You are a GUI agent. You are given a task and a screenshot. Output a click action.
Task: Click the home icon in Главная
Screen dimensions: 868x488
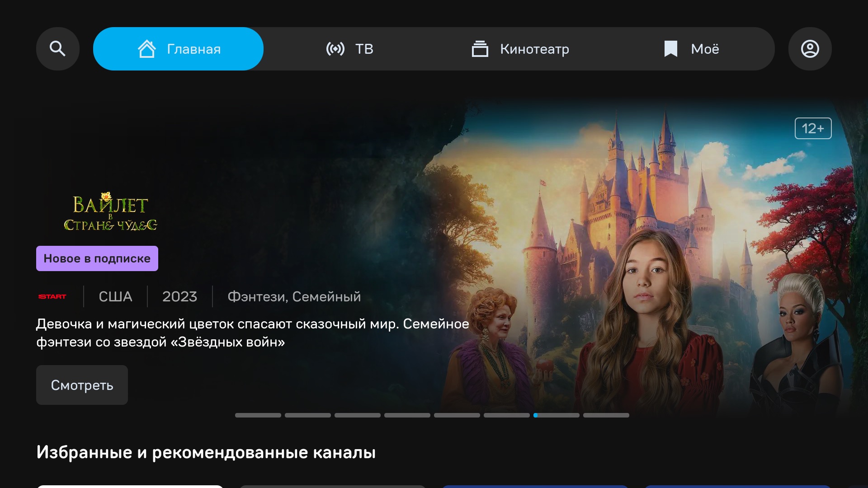pyautogui.click(x=146, y=49)
